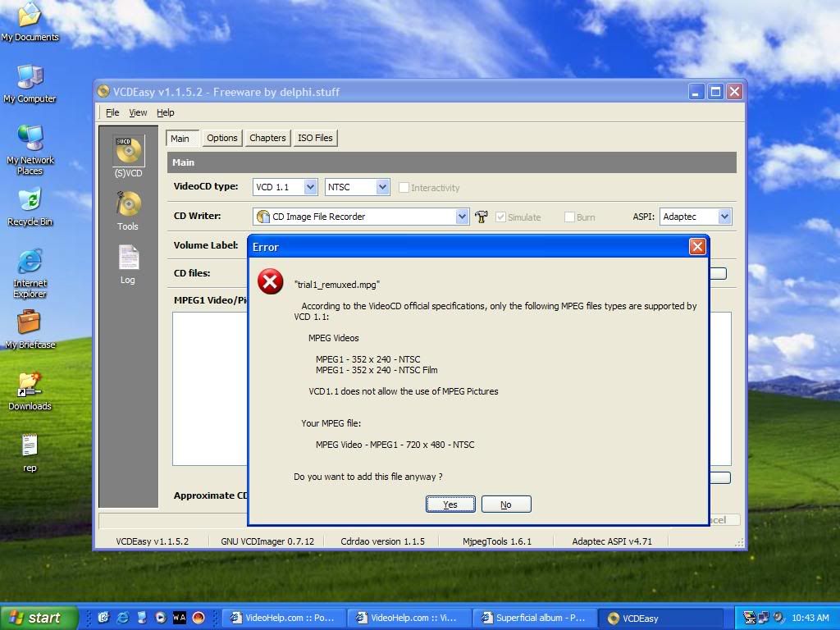
Task: Open the Log section in the sidebar
Action: (128, 264)
